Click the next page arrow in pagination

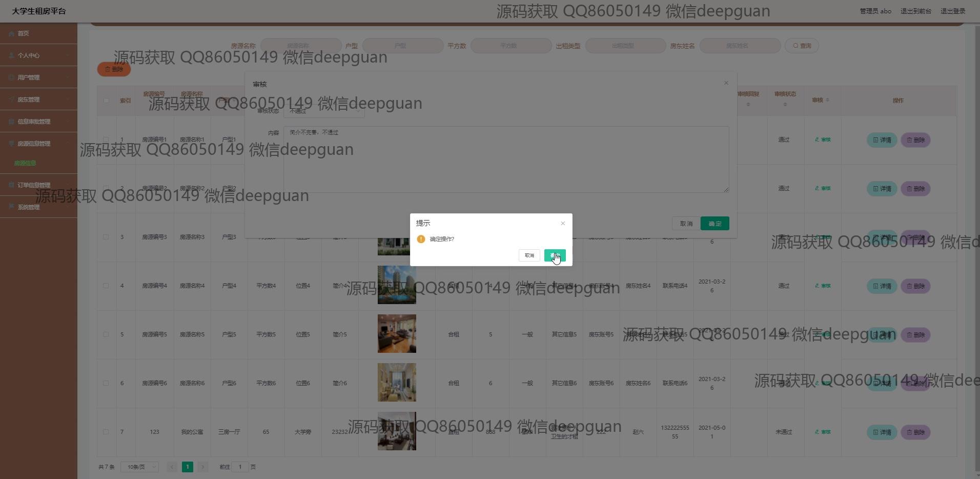click(203, 467)
